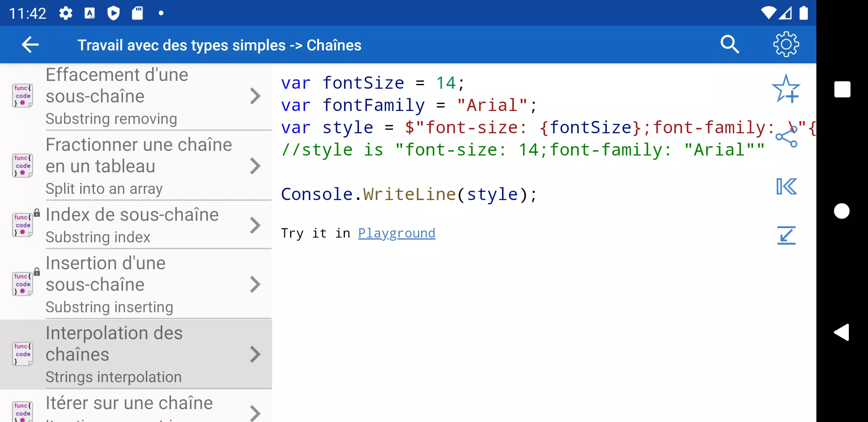Screen dimensions: 868x422
Task: Tap the Split into an array subtitle
Action: point(104,189)
